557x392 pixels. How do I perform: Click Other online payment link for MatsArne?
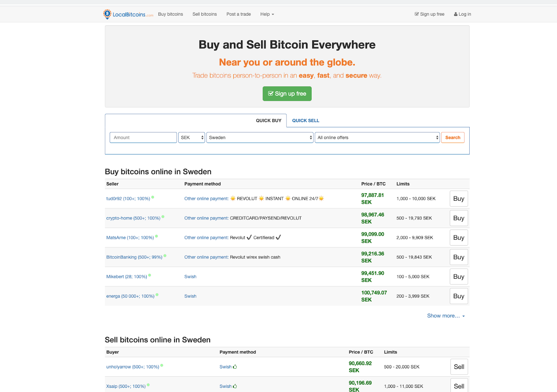[206, 238]
